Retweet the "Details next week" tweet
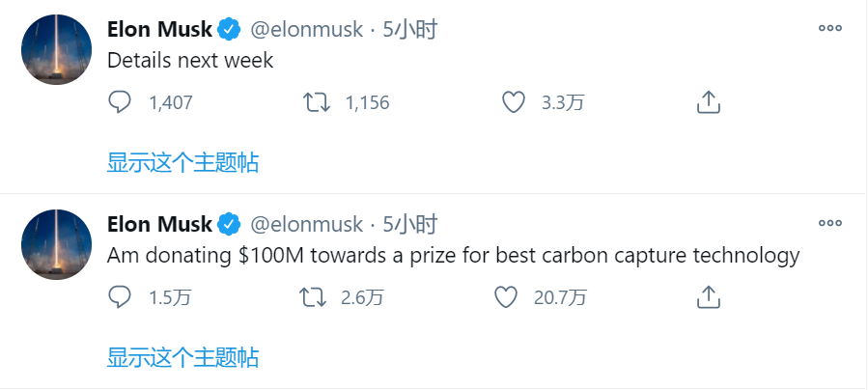 point(315,102)
